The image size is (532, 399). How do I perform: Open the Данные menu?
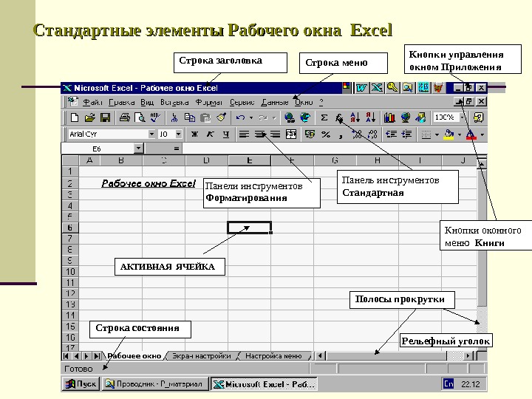275,102
